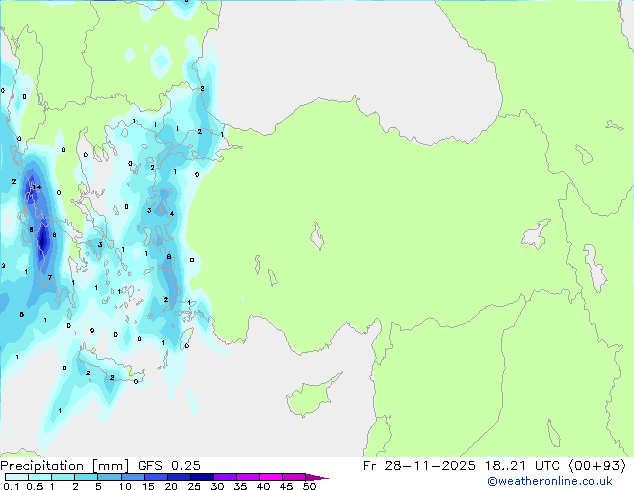Click the weatheronline.co.uk copyright link
Viewport: 634px width, 490px height.
550,481
